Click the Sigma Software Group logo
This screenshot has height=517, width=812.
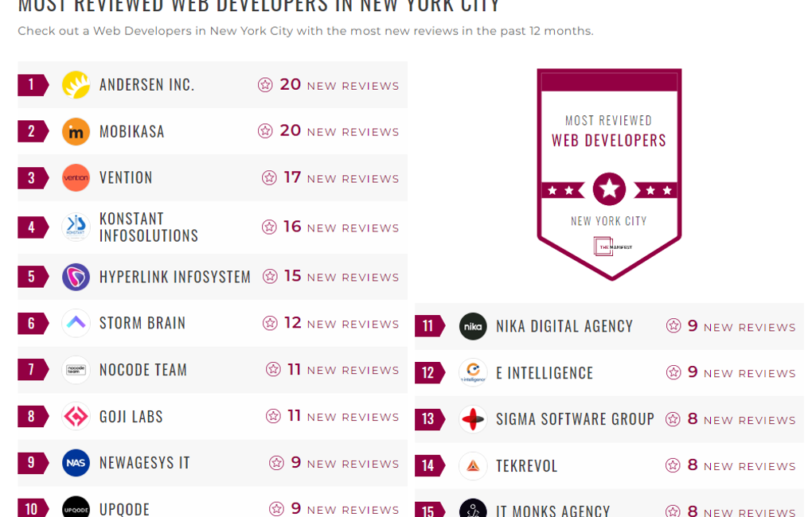click(473, 419)
